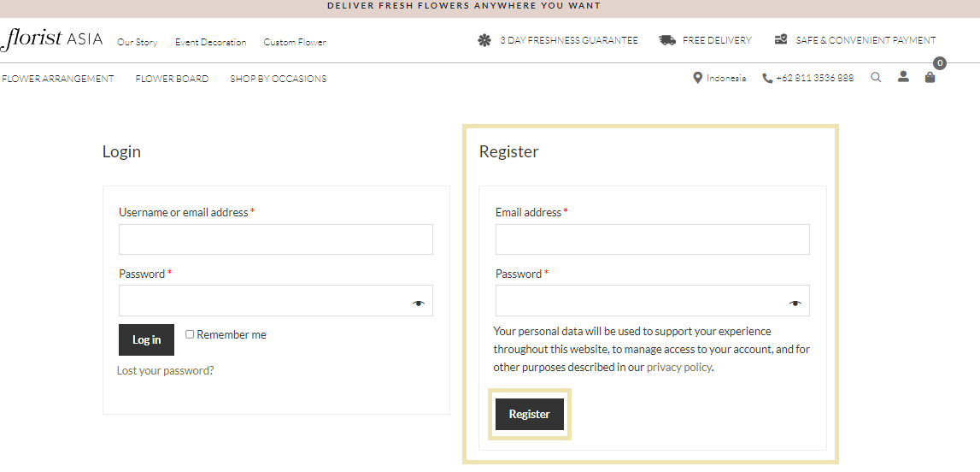Show the Login password via eye icon
The height and width of the screenshot is (472, 980).
(418, 304)
